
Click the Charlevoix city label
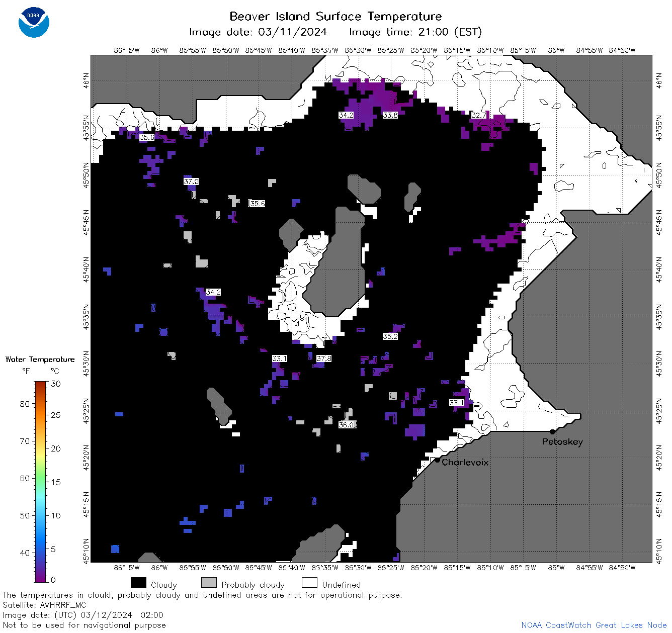point(465,462)
